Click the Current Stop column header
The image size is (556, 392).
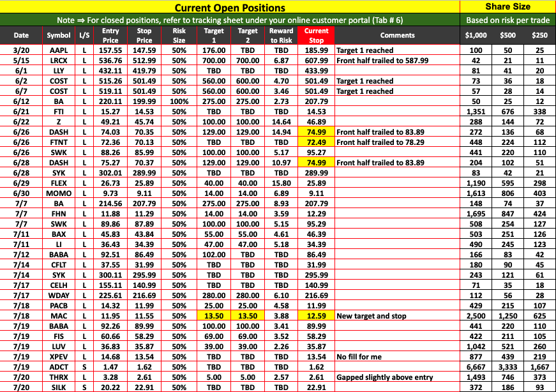coord(316,35)
